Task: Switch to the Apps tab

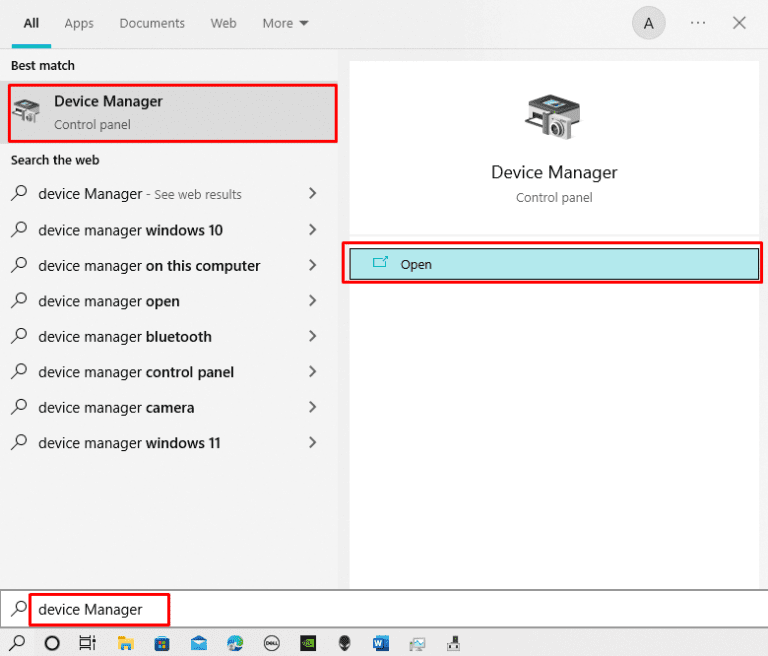Action: (x=79, y=23)
